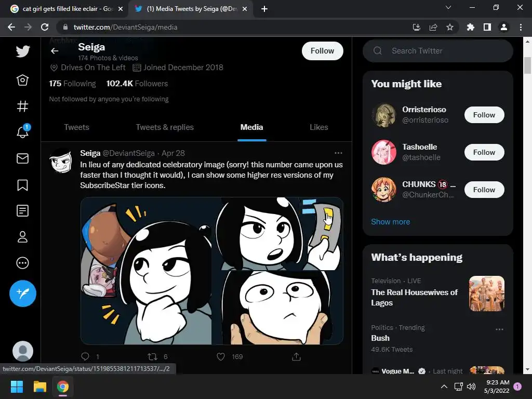This screenshot has height=399, width=532.
Task: Click Chrome icon in taskbar
Action: click(63, 387)
